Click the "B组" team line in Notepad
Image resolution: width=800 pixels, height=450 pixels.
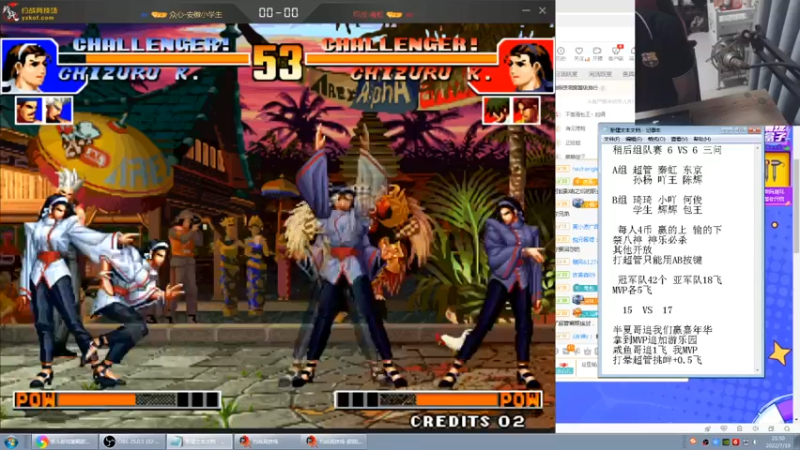pyautogui.click(x=657, y=200)
